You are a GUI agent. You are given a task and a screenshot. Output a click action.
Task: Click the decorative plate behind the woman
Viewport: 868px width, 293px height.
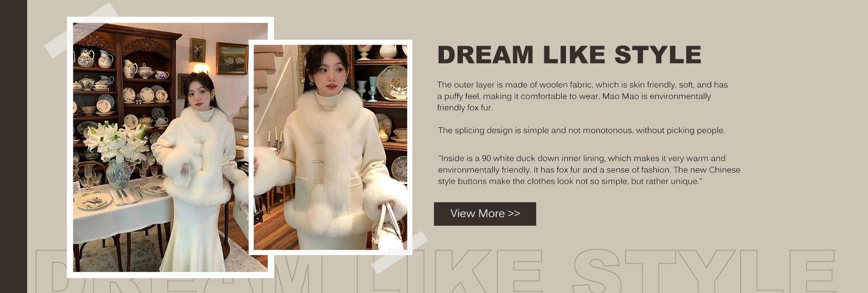[392, 82]
